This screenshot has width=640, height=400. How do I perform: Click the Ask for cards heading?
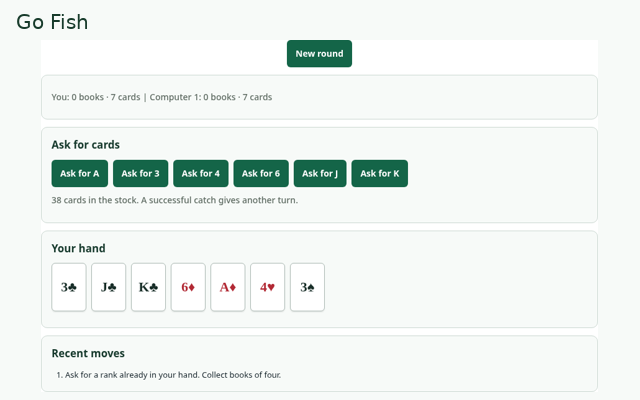click(x=86, y=145)
